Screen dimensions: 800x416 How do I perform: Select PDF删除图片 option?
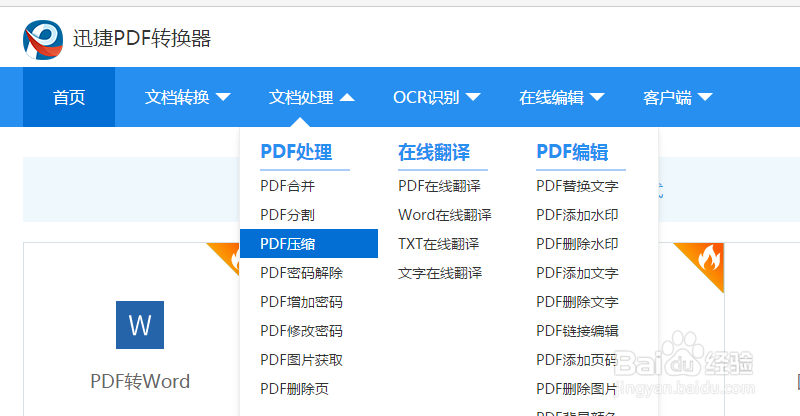(577, 389)
